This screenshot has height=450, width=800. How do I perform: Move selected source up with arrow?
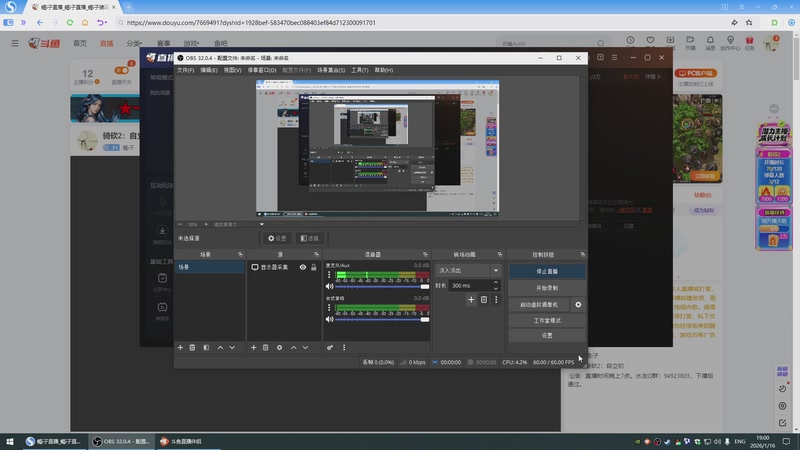point(293,347)
